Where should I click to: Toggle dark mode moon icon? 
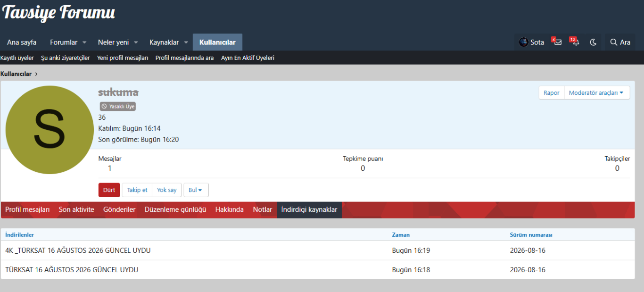tap(593, 42)
